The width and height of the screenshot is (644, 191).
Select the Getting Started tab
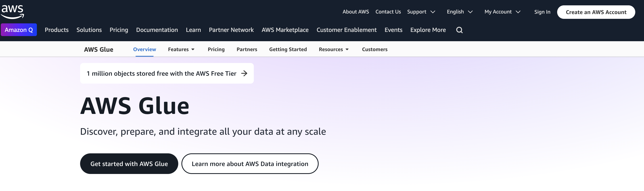pyautogui.click(x=288, y=50)
